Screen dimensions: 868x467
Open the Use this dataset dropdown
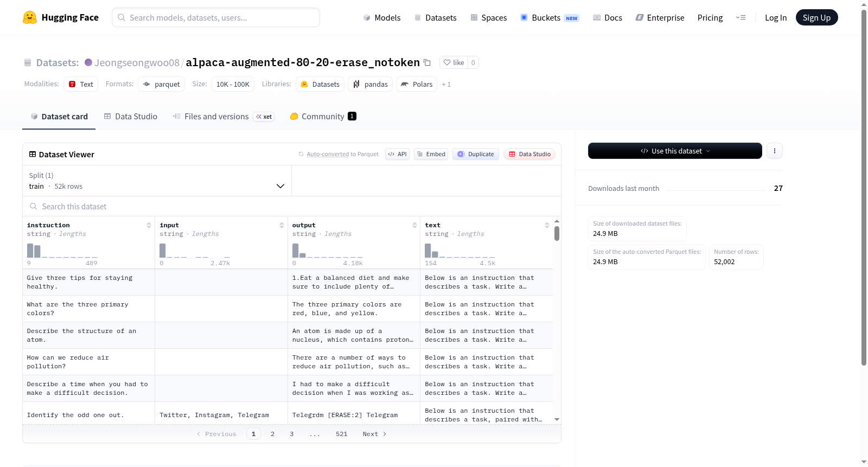tap(675, 151)
